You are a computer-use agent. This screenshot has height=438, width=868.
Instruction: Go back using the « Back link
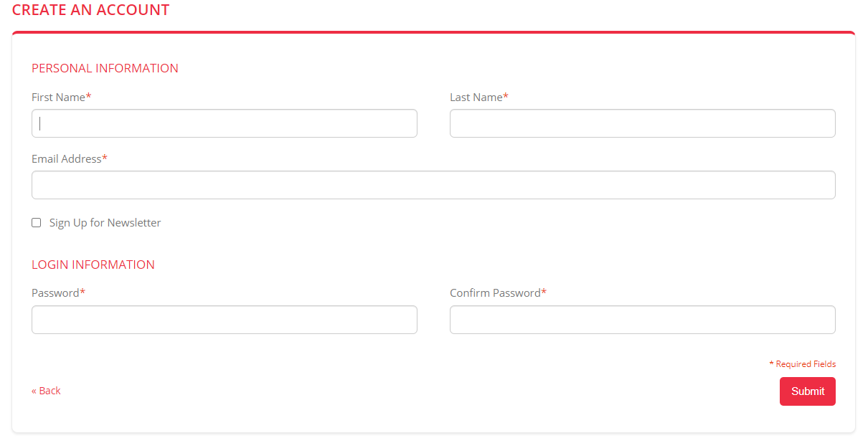point(46,391)
